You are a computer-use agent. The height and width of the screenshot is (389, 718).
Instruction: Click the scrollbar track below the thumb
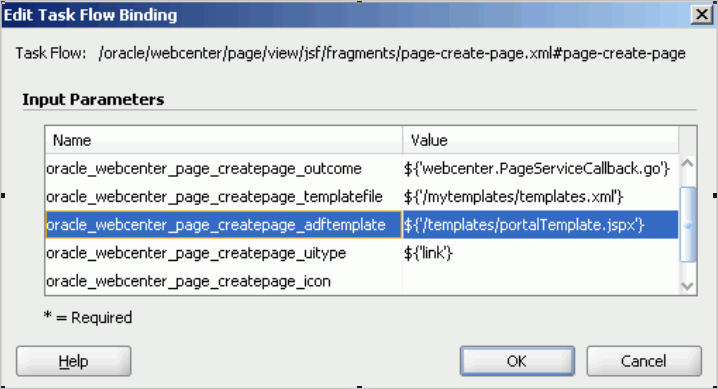point(687,270)
